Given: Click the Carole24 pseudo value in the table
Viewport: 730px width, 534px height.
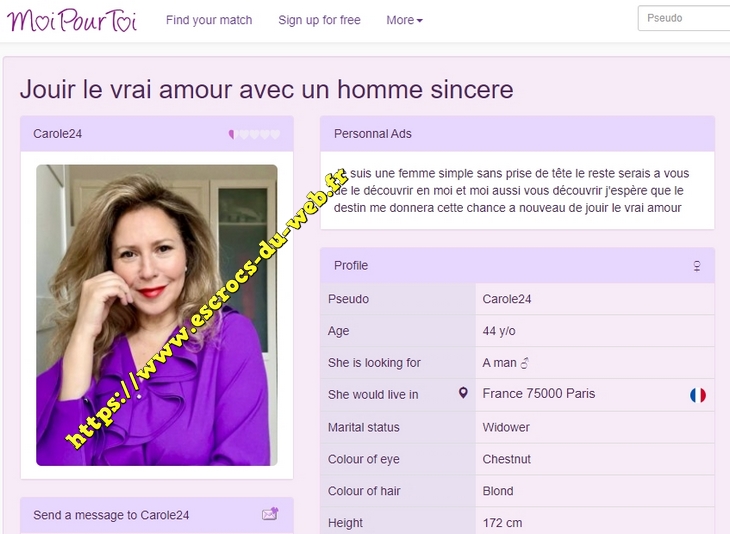Looking at the screenshot, I should (x=507, y=299).
